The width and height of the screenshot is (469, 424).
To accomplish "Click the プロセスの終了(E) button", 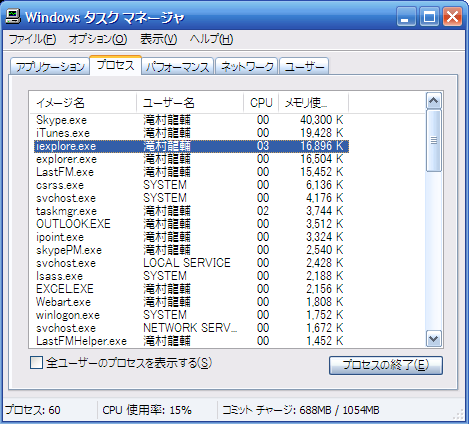I will 386,365.
